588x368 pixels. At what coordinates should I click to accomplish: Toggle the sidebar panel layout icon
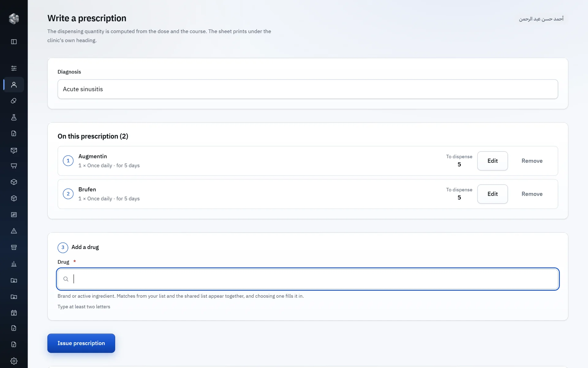point(14,42)
